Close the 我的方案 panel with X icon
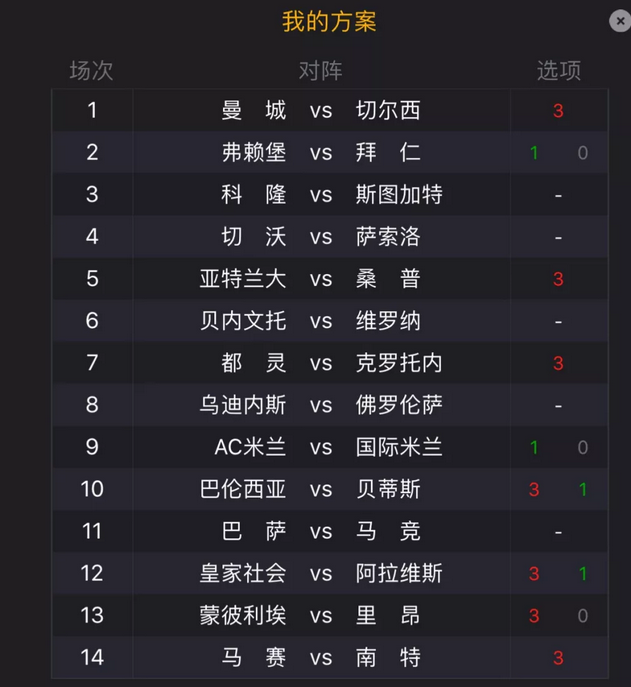Screen dimensions: 631x687 coord(620,21)
